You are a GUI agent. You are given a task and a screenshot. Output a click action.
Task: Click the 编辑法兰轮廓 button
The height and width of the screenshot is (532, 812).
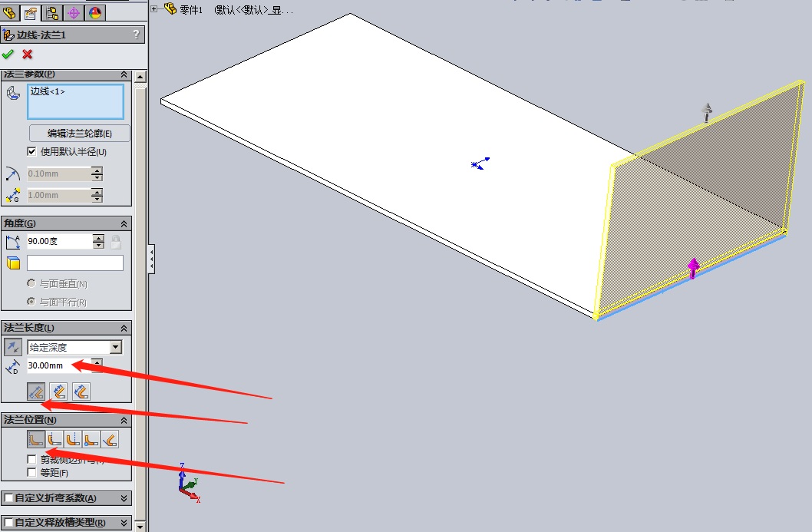[x=79, y=133]
